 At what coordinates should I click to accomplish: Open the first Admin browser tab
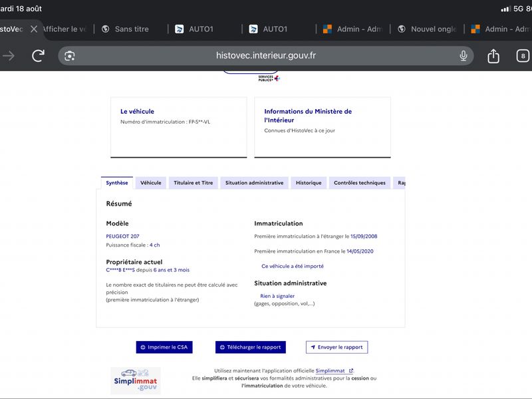(x=353, y=29)
